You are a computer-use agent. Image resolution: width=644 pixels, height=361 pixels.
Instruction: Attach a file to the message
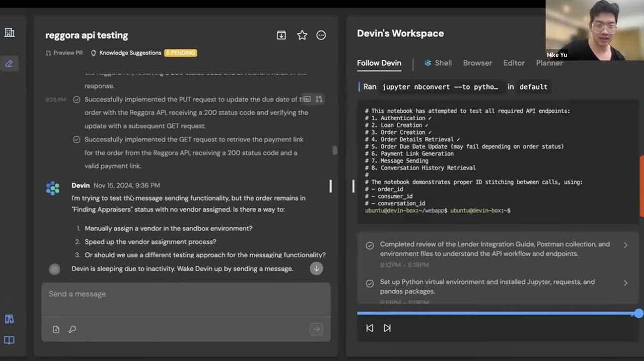point(56,329)
